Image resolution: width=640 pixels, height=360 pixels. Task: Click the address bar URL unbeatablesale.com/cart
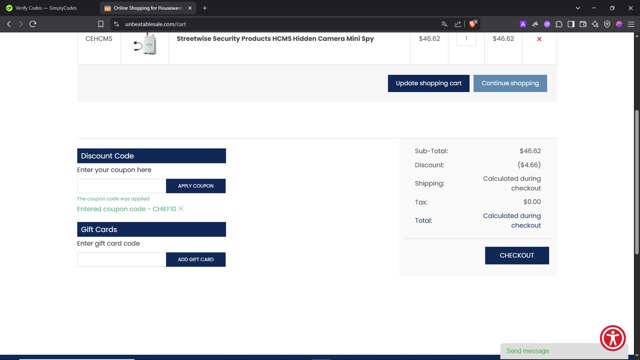click(155, 24)
